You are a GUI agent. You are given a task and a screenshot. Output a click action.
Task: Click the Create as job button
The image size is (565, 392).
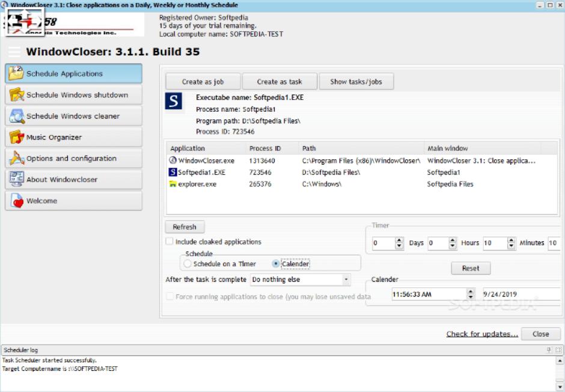click(203, 82)
